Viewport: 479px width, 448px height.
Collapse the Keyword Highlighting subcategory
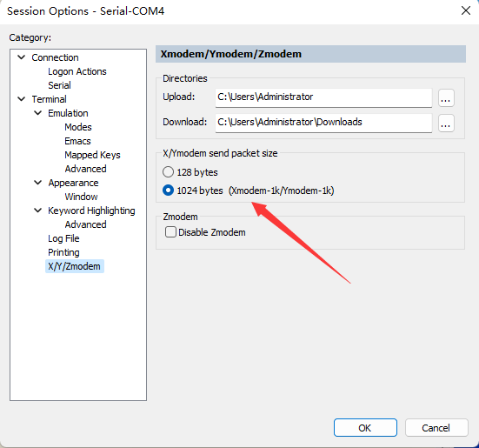click(38, 211)
